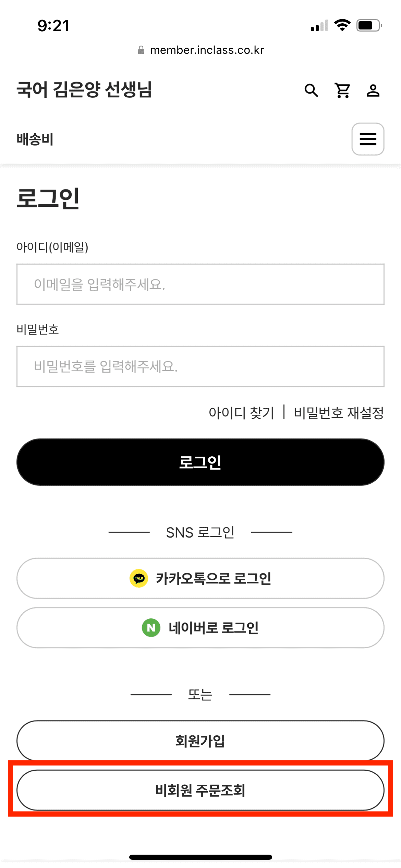Click the password input field
This screenshot has height=868, width=401.
pos(200,366)
